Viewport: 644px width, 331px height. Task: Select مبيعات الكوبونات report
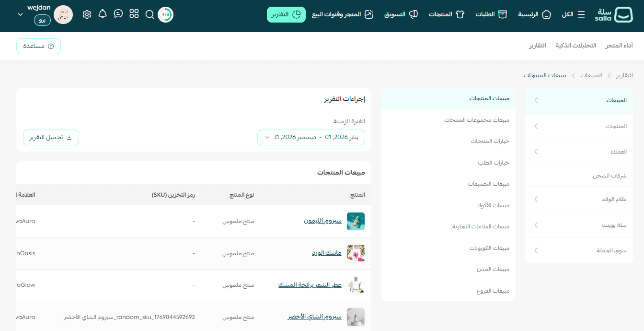click(448, 248)
